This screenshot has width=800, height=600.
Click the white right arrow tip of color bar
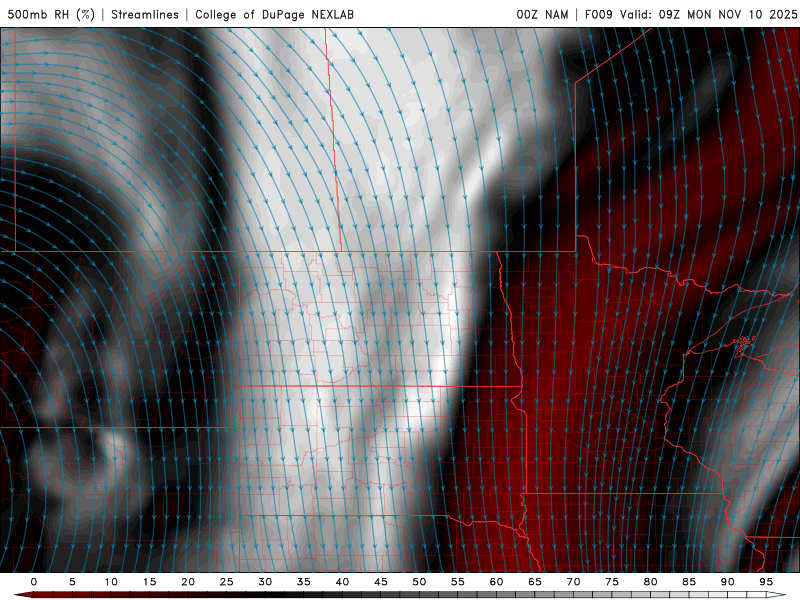(x=776, y=595)
